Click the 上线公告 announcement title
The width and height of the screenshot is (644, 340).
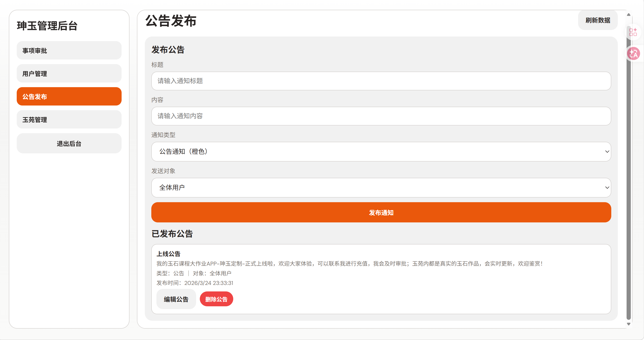click(168, 254)
